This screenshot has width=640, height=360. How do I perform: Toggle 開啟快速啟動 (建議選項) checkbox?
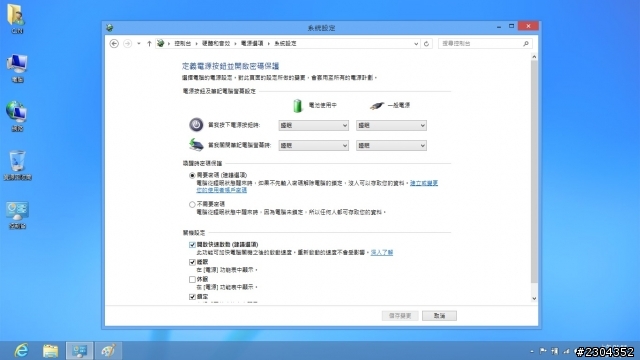pos(192,245)
